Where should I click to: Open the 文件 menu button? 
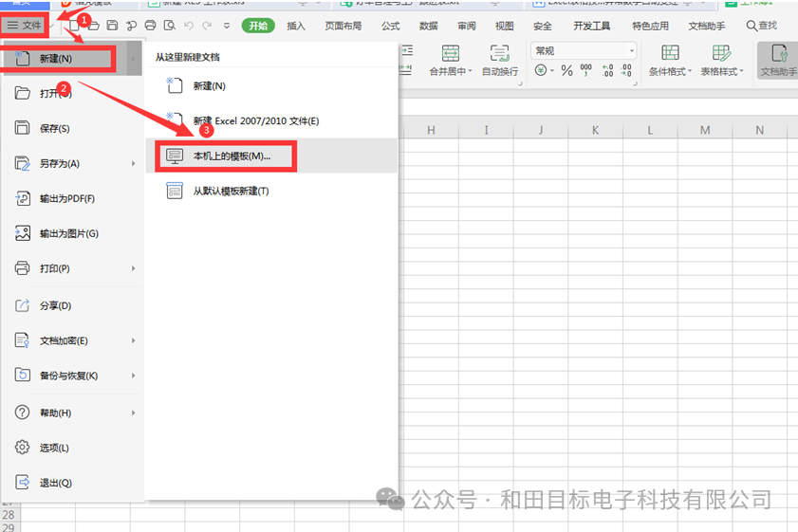click(x=25, y=25)
